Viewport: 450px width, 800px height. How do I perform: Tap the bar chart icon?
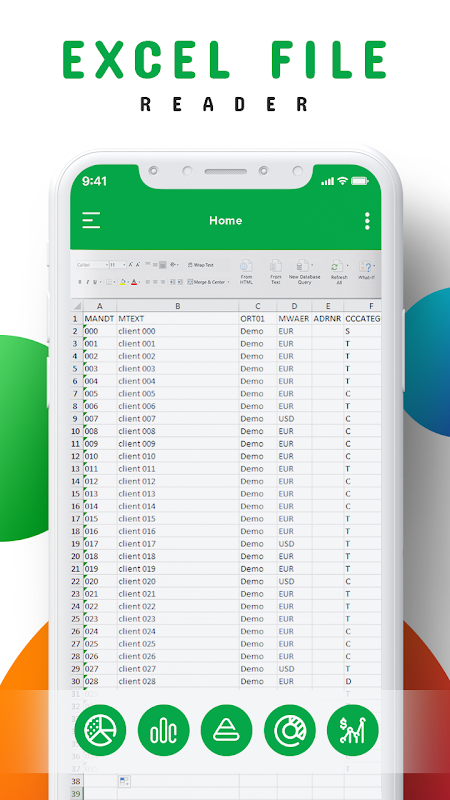click(163, 730)
